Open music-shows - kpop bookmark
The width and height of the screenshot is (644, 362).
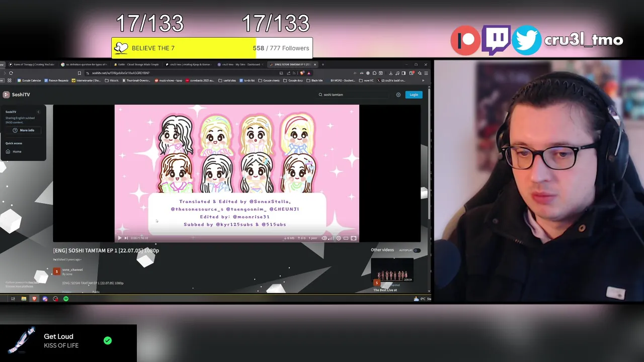point(169,80)
